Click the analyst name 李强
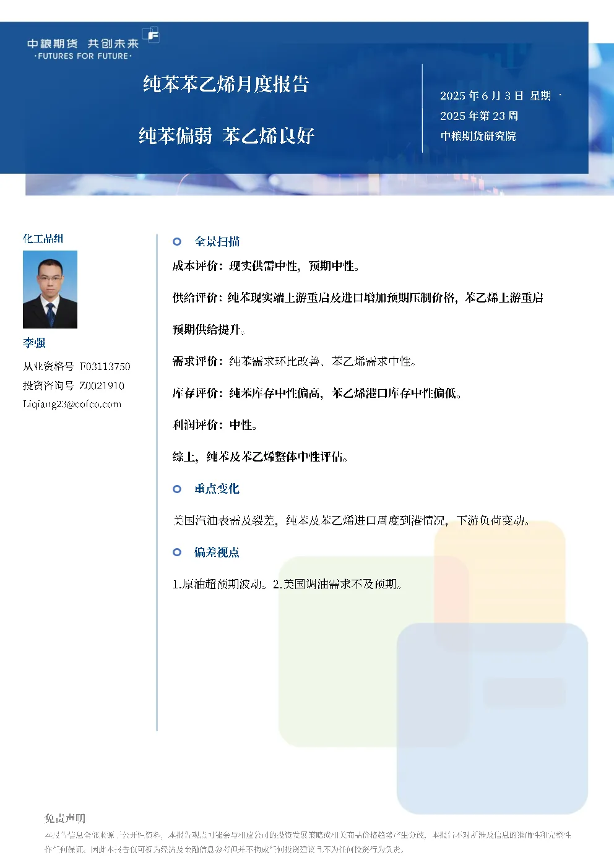This screenshot has width=614, height=868. pos(35,343)
